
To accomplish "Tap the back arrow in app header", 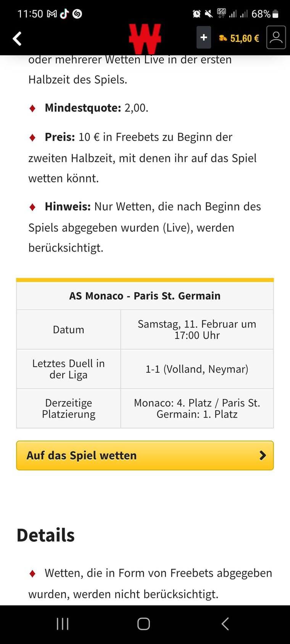I will point(17,39).
